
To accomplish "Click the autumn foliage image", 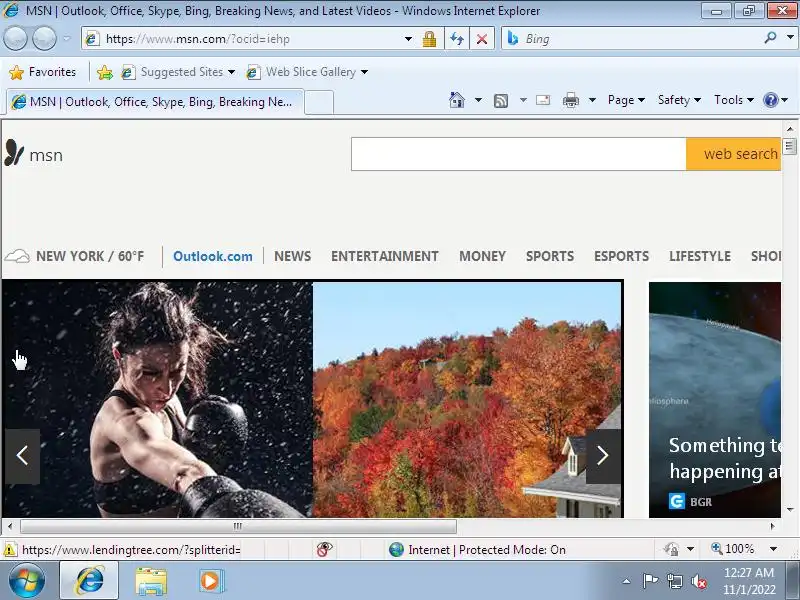I will 467,399.
